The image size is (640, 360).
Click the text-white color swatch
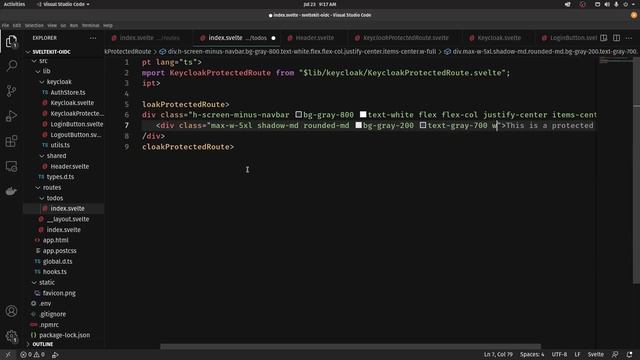tap(363, 115)
